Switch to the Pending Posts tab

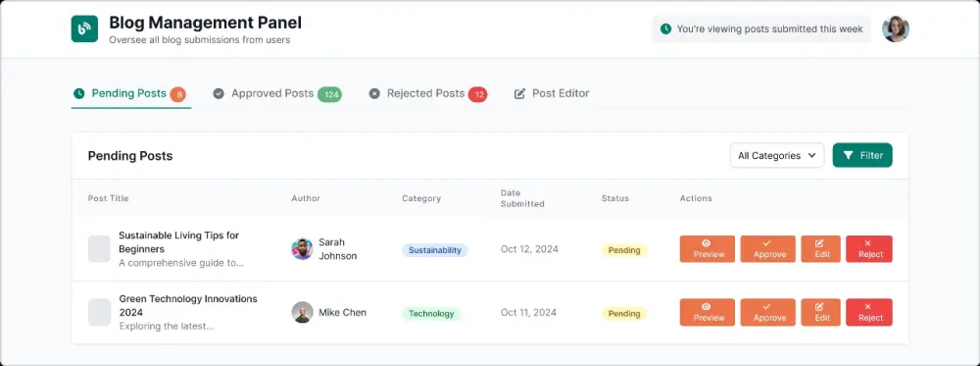pyautogui.click(x=131, y=94)
